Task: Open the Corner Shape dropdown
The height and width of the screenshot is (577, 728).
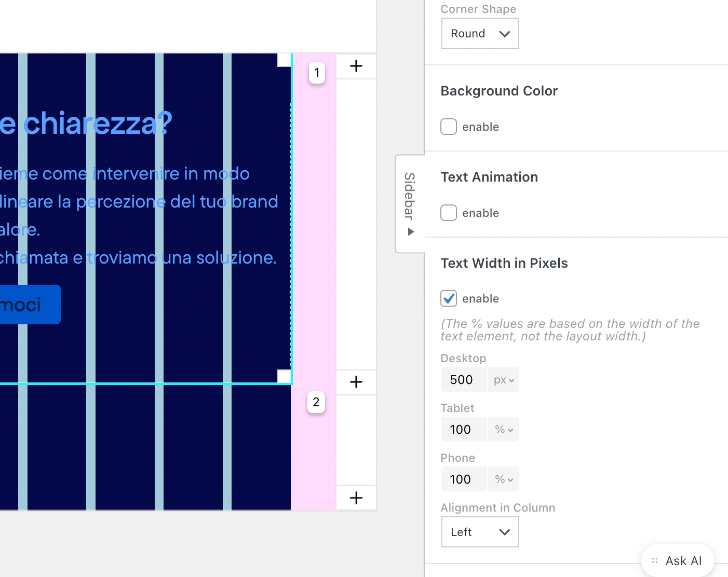Action: click(x=480, y=33)
